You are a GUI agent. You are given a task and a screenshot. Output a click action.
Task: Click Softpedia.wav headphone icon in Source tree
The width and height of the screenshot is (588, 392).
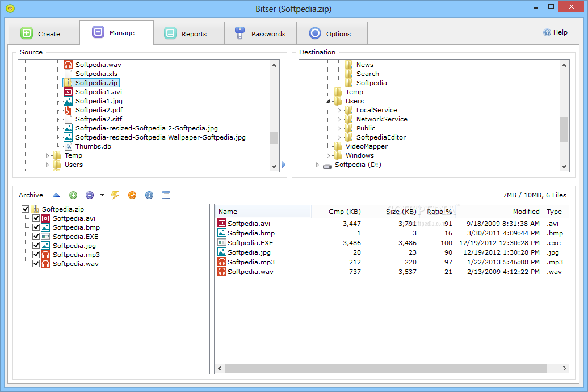point(68,65)
